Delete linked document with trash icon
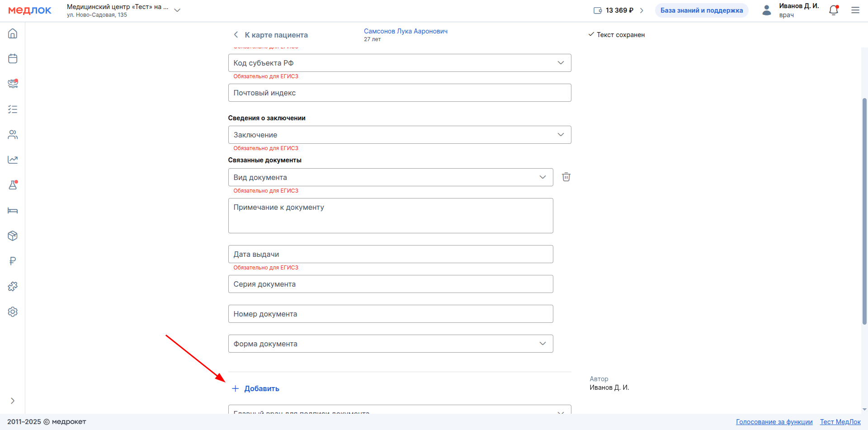The height and width of the screenshot is (430, 868). [566, 177]
